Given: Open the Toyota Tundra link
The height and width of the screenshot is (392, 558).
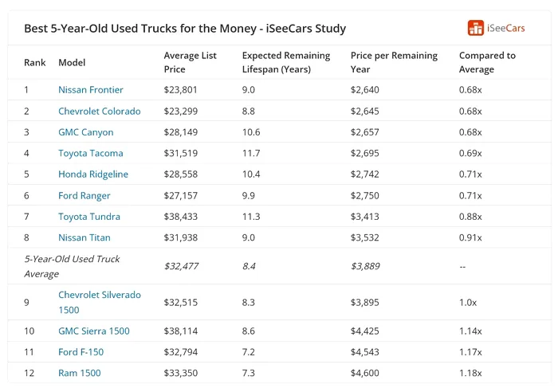Looking at the screenshot, I should pyautogui.click(x=88, y=217).
